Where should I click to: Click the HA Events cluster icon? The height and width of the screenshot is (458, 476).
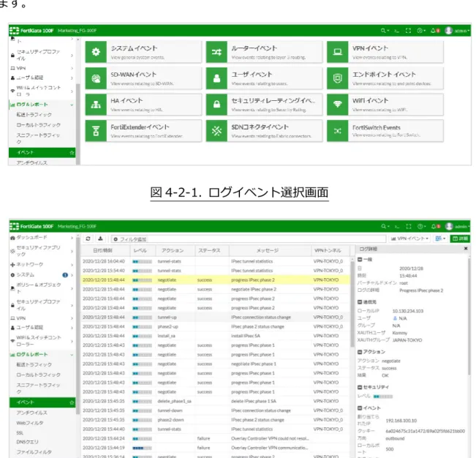point(96,105)
